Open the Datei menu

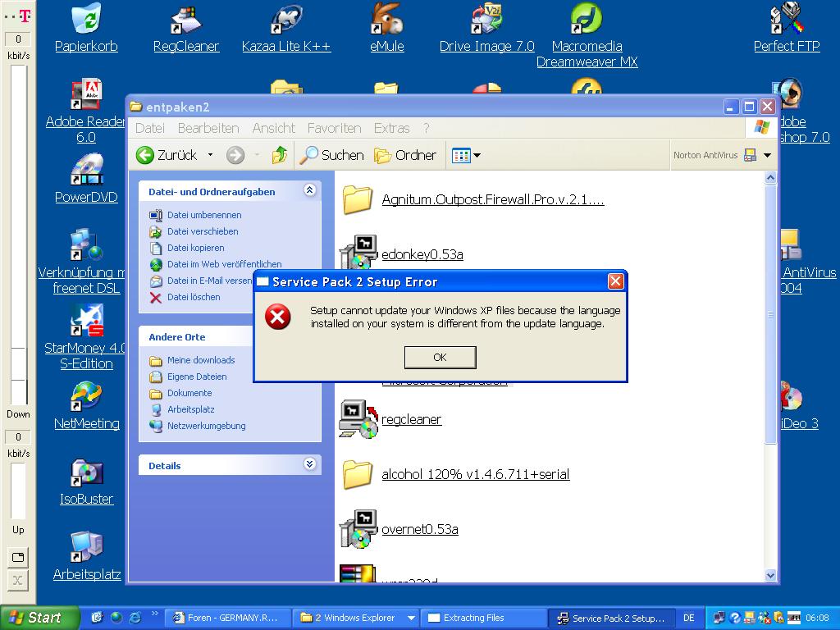click(x=150, y=129)
